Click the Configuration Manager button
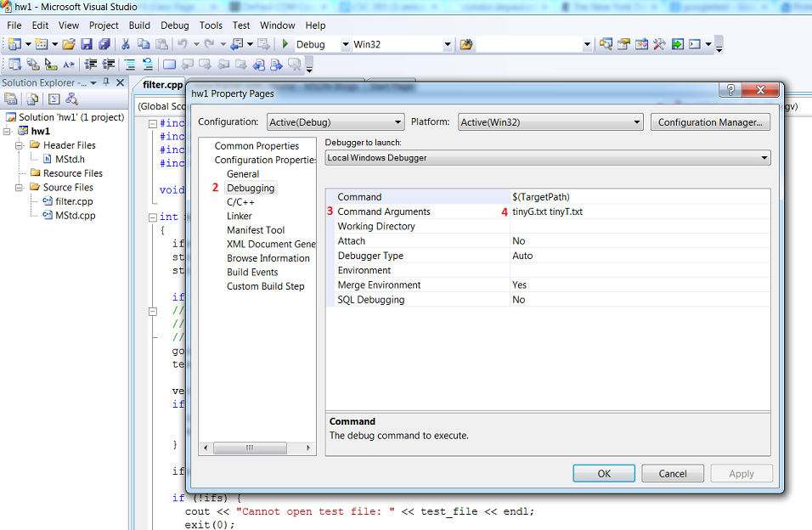 click(x=710, y=121)
